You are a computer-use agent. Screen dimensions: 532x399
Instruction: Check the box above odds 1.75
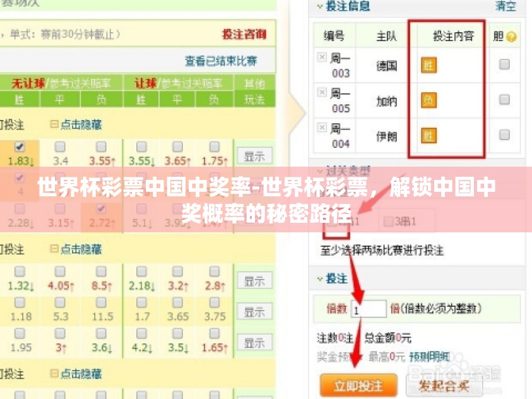click(215, 147)
